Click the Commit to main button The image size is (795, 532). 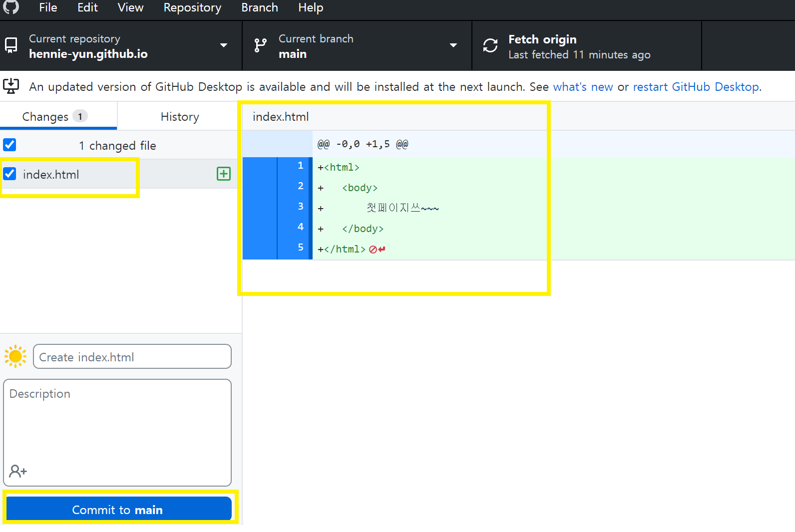tap(119, 509)
